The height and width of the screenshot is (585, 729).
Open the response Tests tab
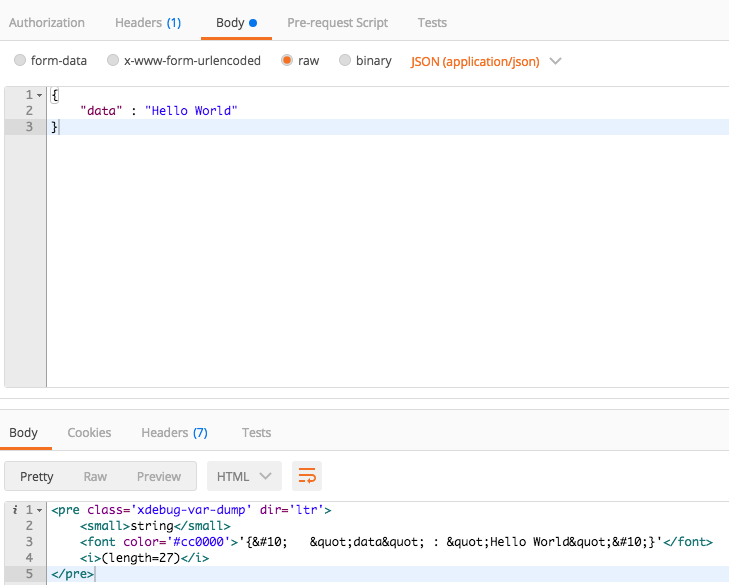(256, 433)
